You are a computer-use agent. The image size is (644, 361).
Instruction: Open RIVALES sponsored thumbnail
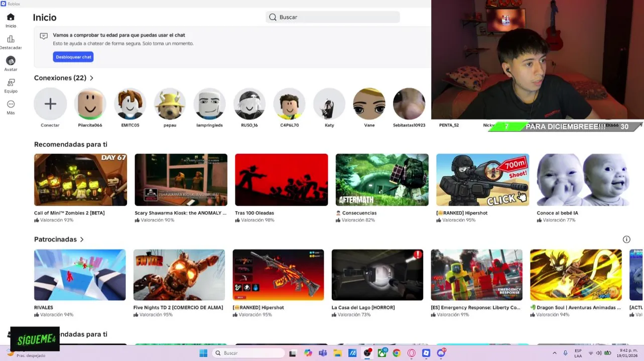coord(80,275)
